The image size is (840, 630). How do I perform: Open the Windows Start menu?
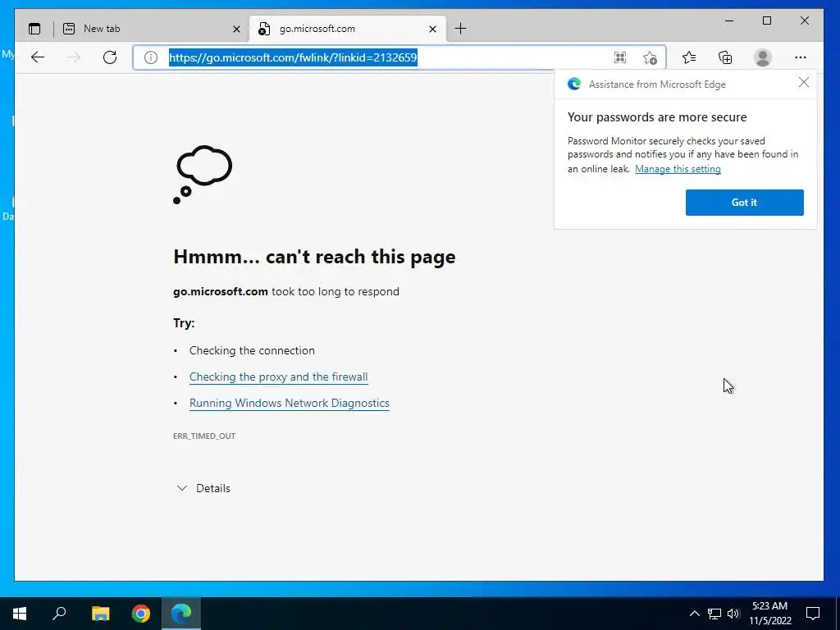click(20, 614)
